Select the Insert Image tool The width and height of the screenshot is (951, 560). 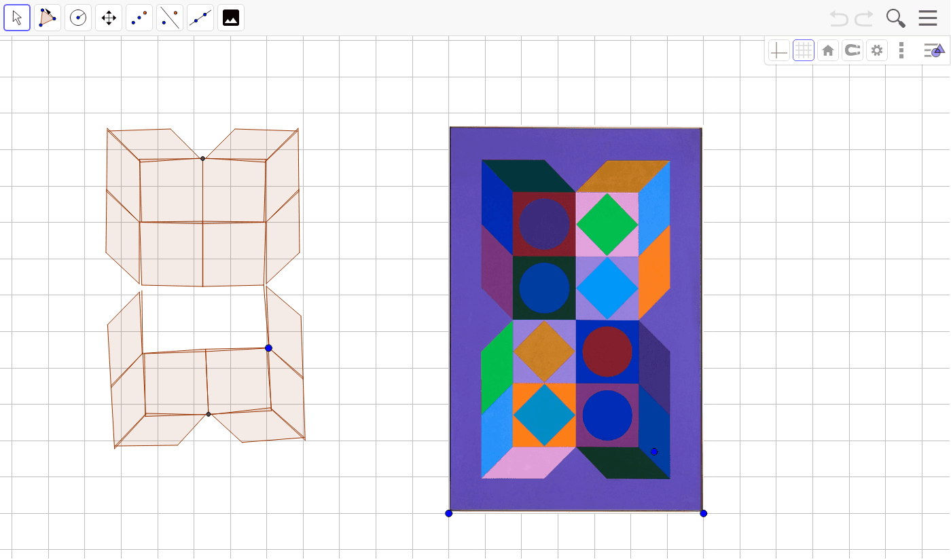click(231, 18)
